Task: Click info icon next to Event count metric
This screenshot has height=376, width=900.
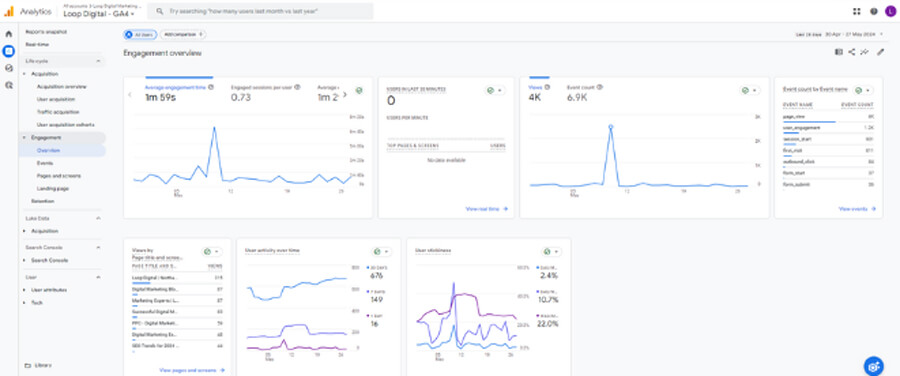Action: [599, 87]
